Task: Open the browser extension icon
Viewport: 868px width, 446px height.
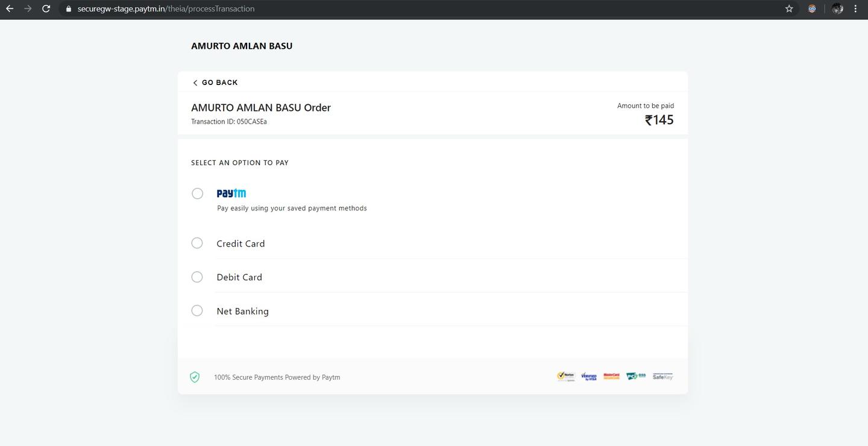Action: [x=812, y=8]
